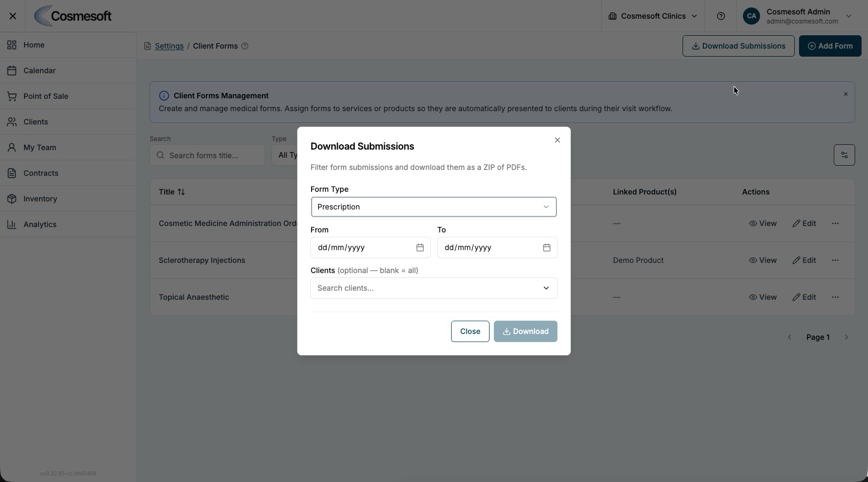Open Contracts in sidebar
868x482 pixels.
pyautogui.click(x=68, y=173)
